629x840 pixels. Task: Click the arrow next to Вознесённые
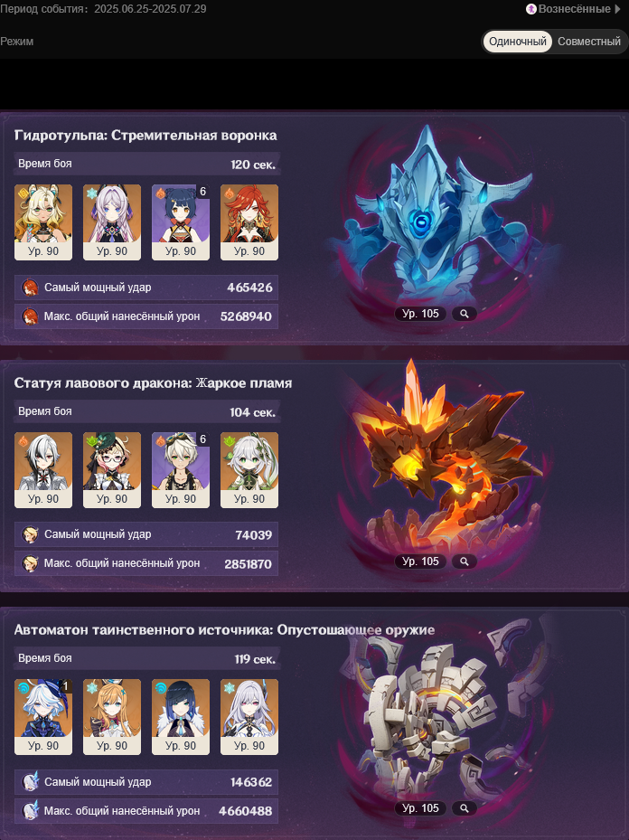(617, 9)
